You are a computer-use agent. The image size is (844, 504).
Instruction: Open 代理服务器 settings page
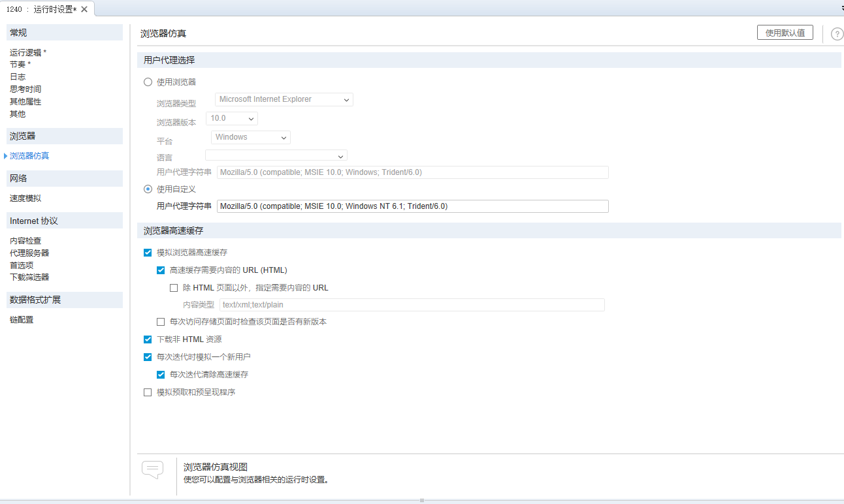(29, 253)
